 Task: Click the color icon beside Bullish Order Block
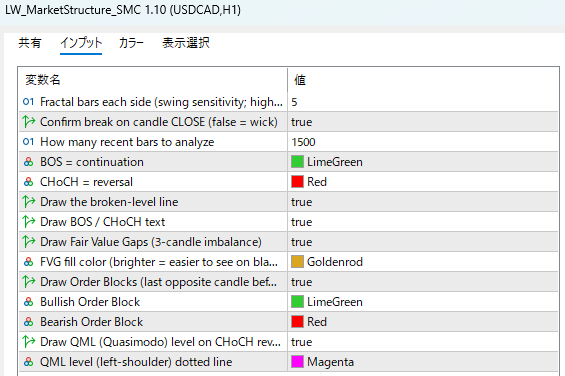point(28,302)
